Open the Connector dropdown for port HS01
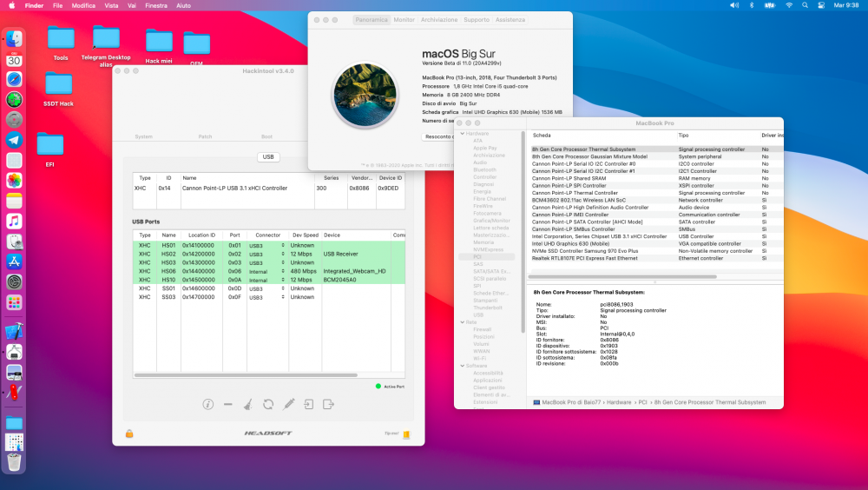Viewport: 868px width, 490px height. 266,246
